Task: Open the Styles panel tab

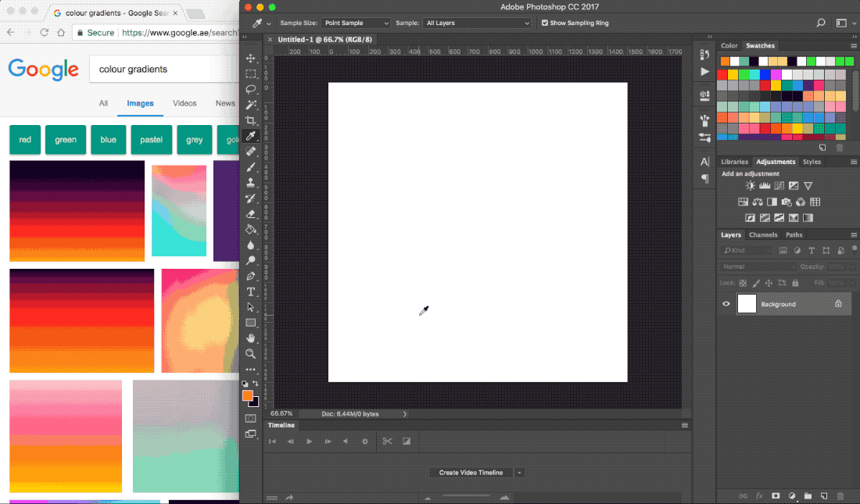Action: [812, 162]
